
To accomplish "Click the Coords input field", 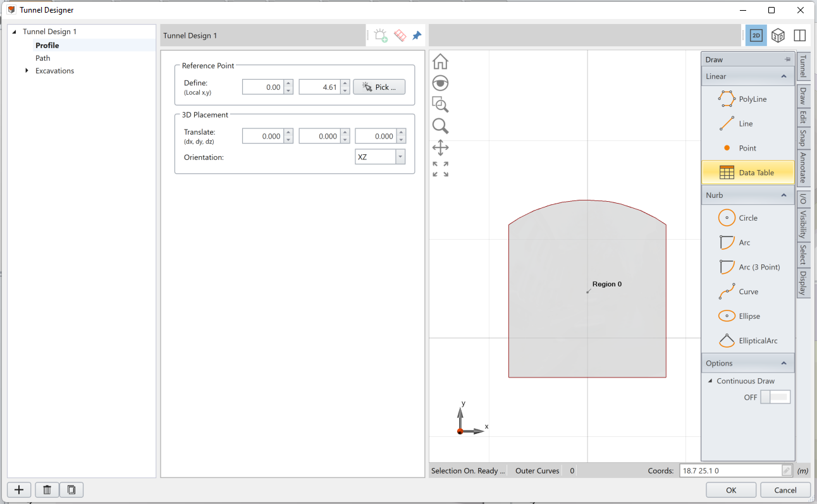I will pyautogui.click(x=730, y=470).
